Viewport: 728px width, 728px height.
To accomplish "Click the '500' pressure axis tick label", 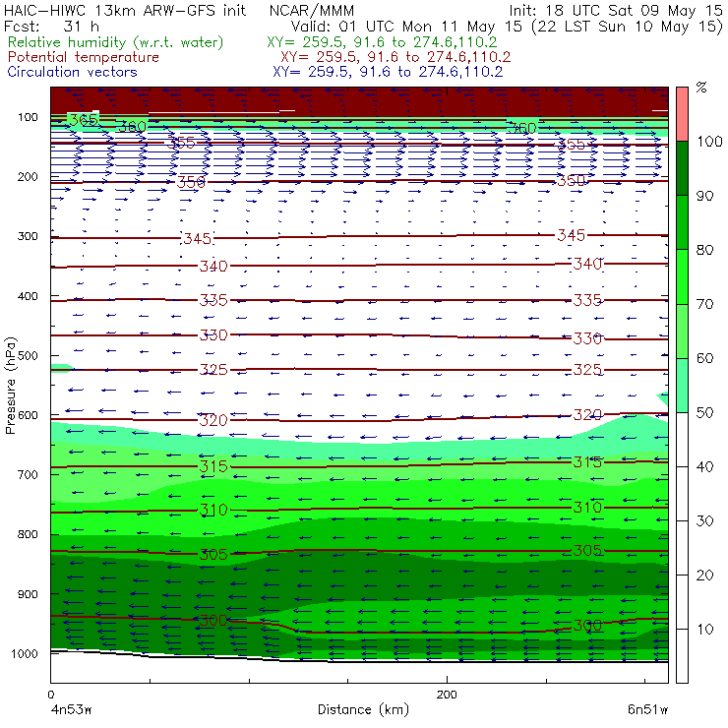I will (x=28, y=356).
